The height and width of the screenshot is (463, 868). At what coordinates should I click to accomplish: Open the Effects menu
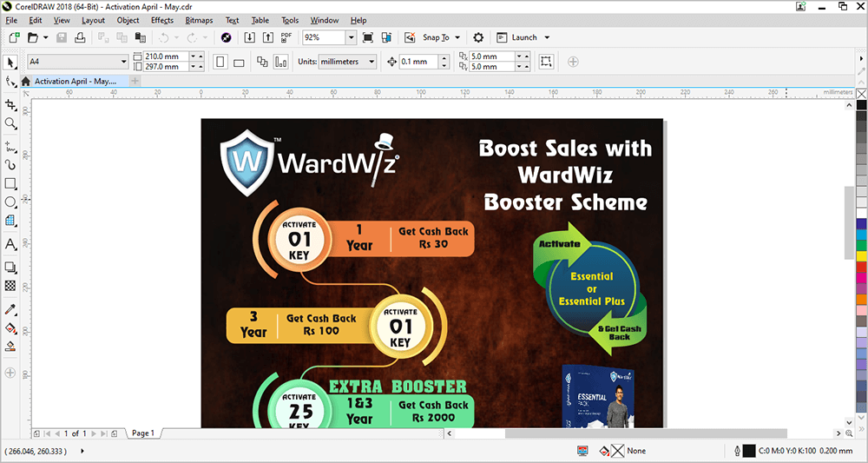tap(162, 21)
